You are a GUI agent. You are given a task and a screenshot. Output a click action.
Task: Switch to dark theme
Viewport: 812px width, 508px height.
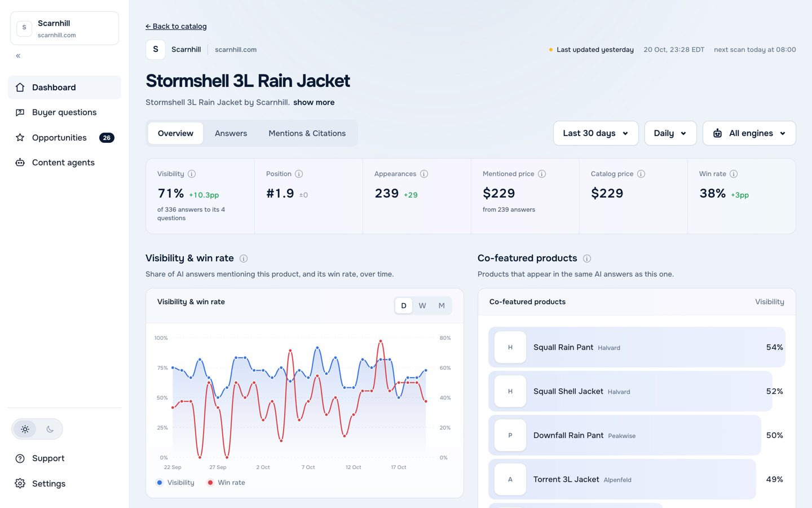point(50,429)
